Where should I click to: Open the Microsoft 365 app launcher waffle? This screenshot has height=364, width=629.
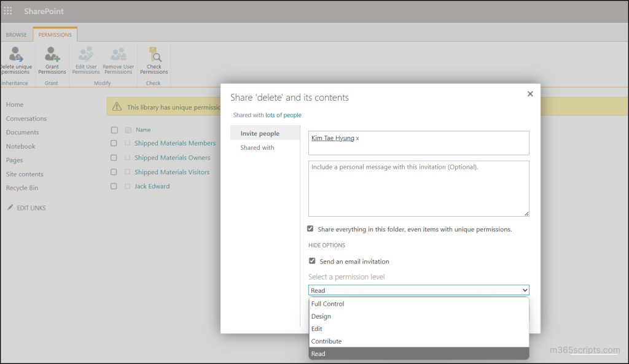(x=8, y=10)
